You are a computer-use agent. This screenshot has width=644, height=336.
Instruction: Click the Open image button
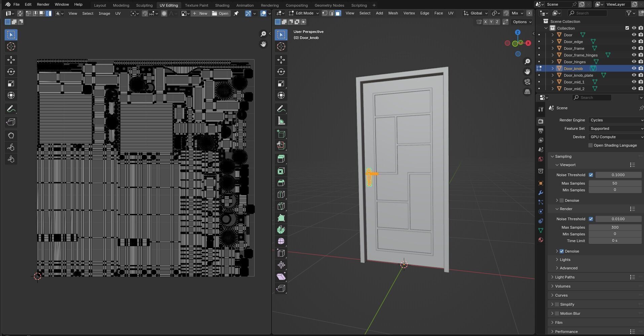point(220,13)
